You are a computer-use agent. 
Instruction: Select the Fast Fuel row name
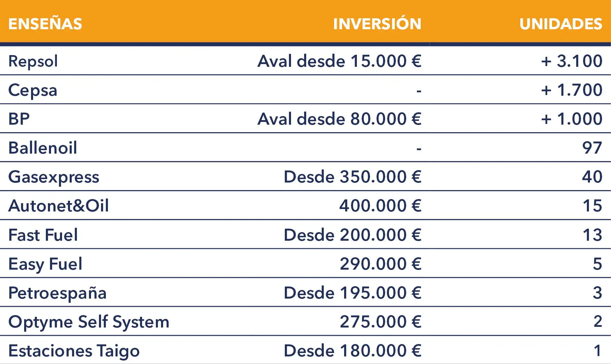pos(43,235)
